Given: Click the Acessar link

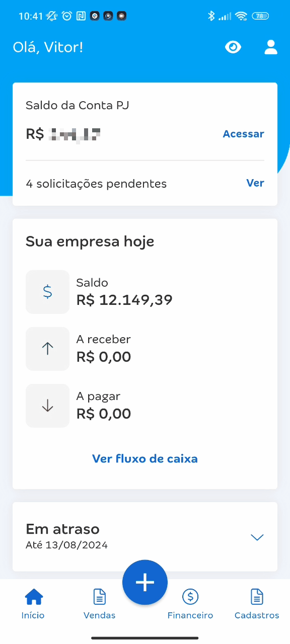Looking at the screenshot, I should (x=244, y=134).
